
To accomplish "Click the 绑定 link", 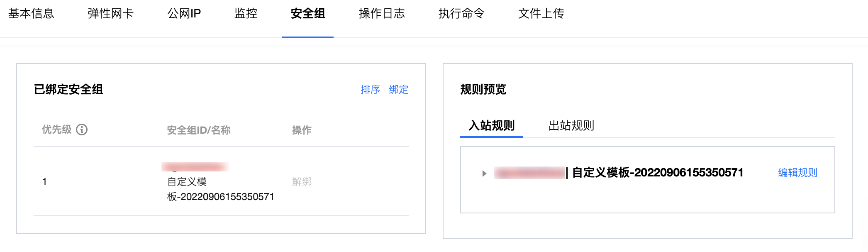I will click(398, 90).
